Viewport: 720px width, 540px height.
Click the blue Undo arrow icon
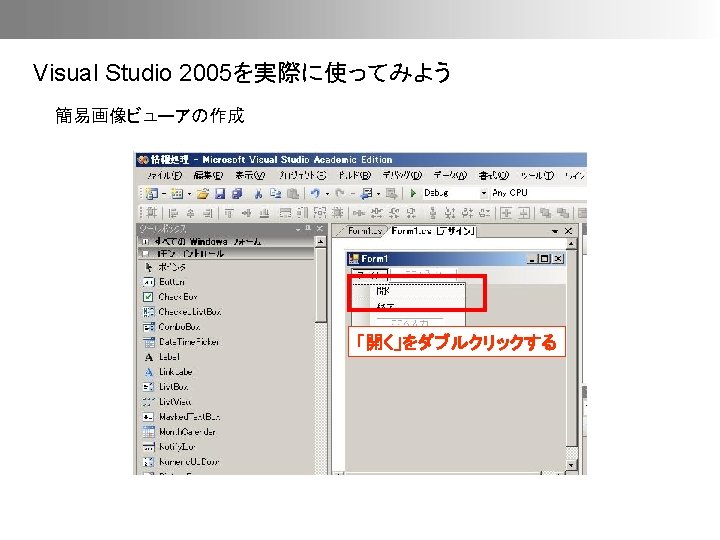315,193
